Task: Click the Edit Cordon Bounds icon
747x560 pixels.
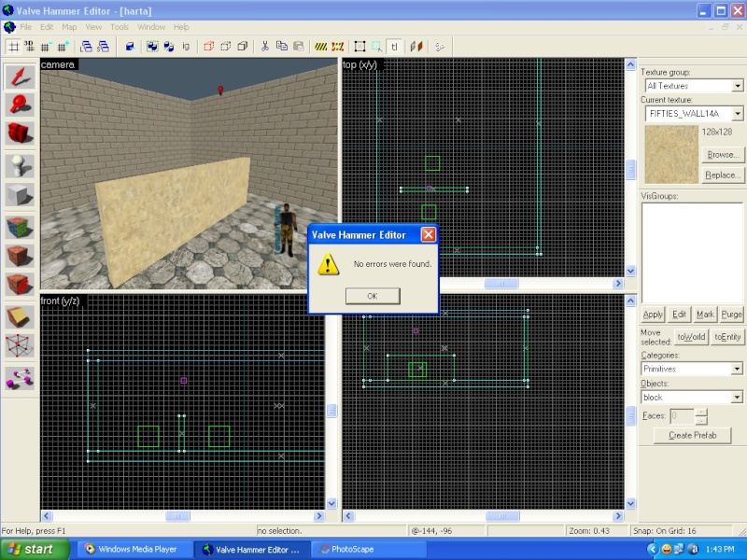Action: (x=338, y=47)
